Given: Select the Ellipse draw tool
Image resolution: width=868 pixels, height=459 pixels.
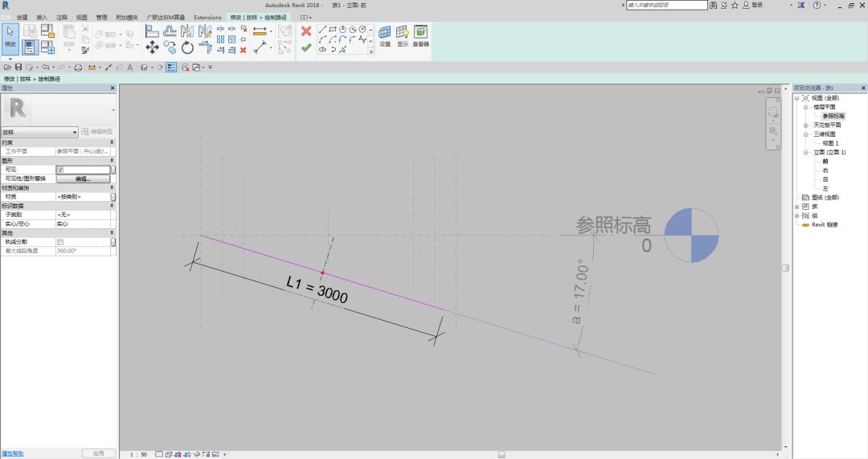Looking at the screenshot, I should tap(323, 49).
